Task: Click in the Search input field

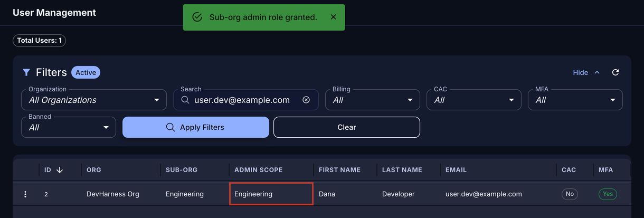Action: 246,100
